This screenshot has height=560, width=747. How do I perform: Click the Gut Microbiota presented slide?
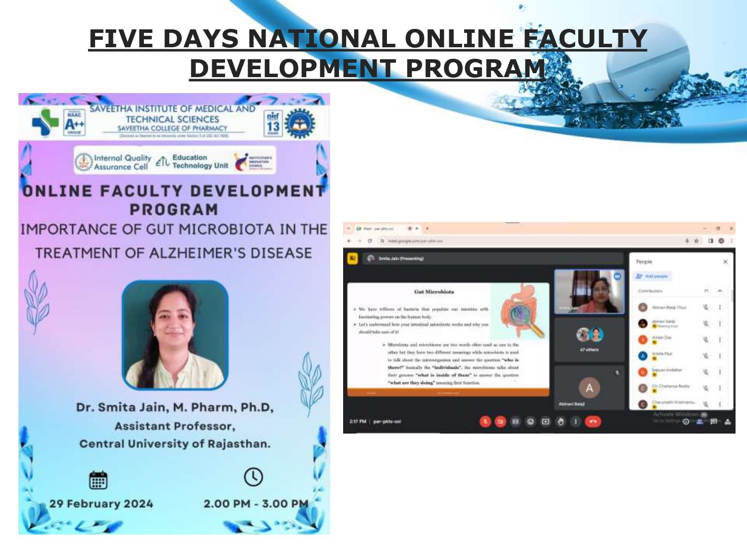[x=448, y=339]
